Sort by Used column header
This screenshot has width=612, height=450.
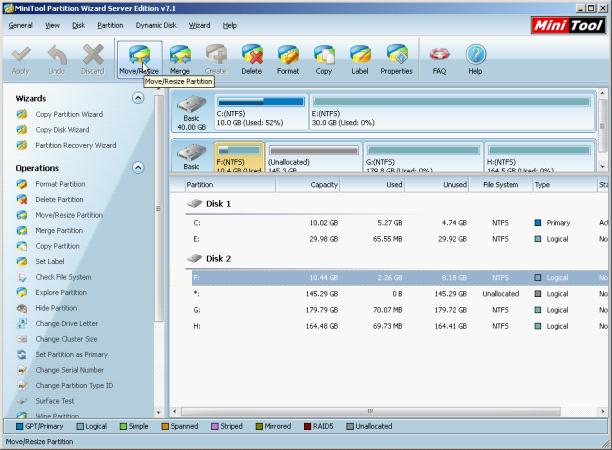click(x=372, y=185)
